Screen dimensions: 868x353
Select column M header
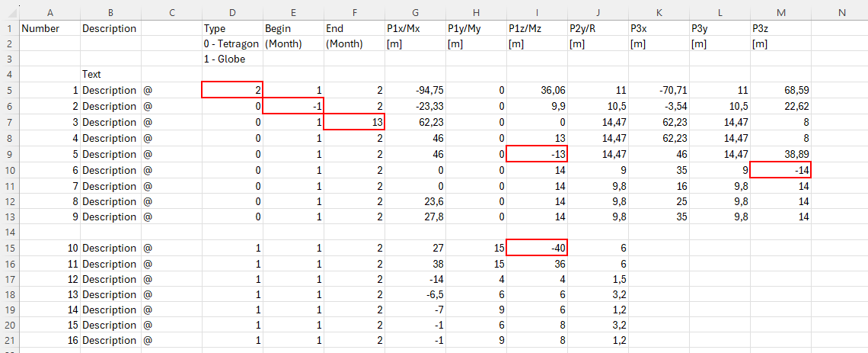(x=780, y=12)
